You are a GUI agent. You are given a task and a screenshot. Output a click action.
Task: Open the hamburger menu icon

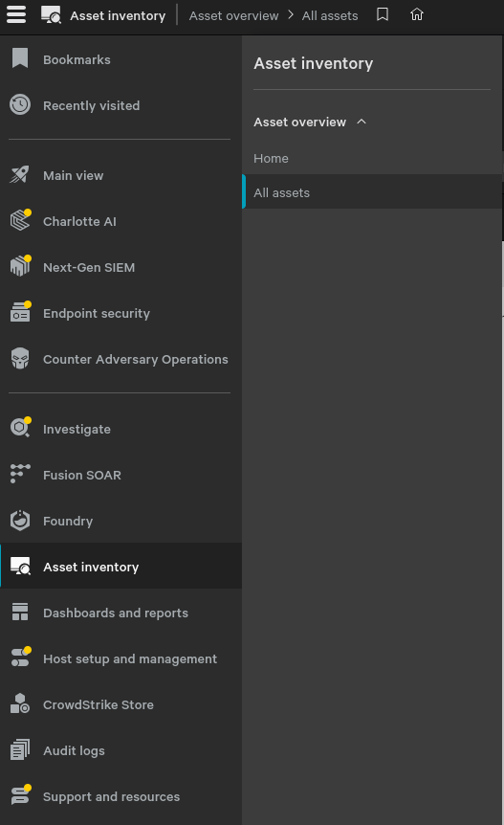click(x=16, y=14)
